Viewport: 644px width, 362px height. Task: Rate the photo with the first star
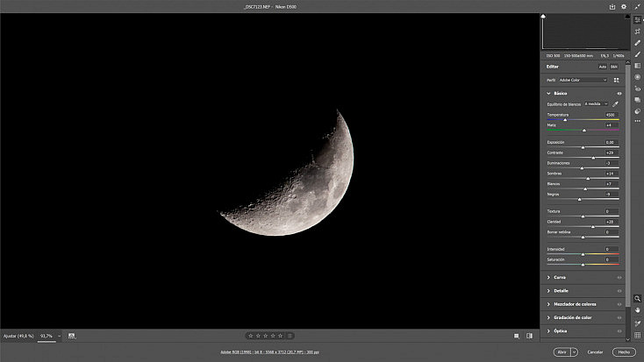251,336
